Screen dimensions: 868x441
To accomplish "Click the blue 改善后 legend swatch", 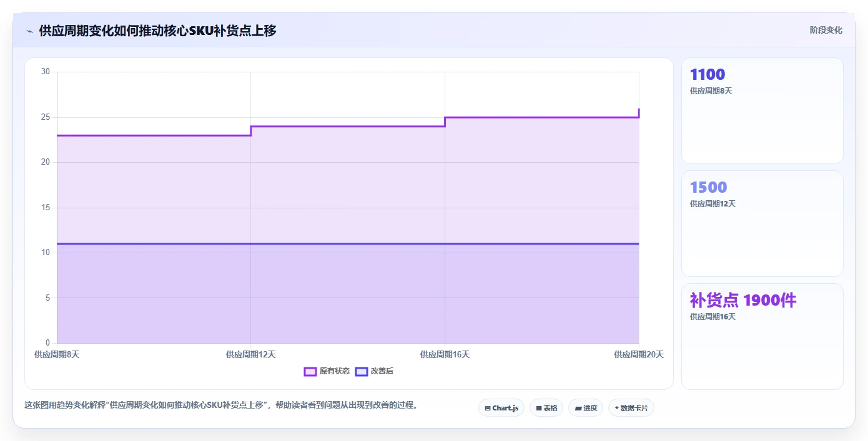I will [x=361, y=371].
